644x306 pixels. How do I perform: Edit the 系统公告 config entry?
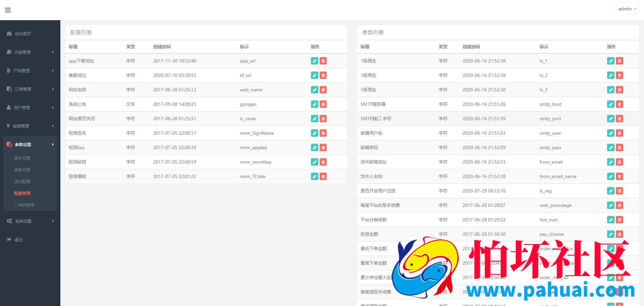pos(314,104)
